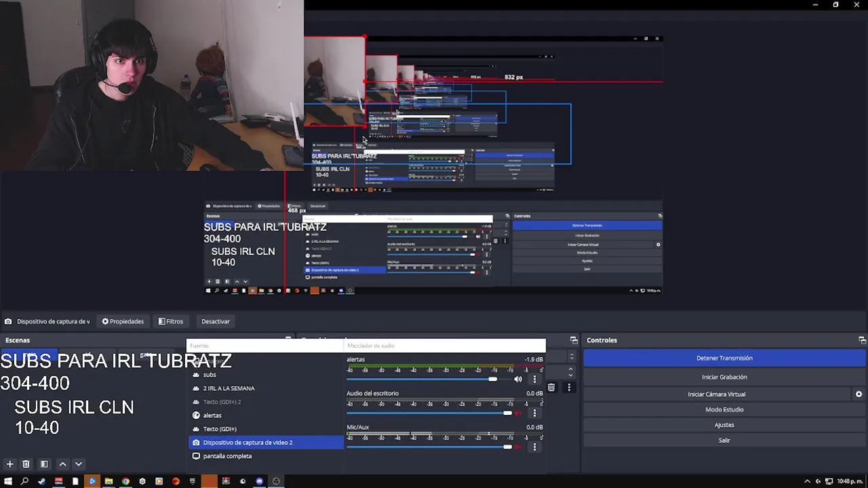Open the three-dot menu next to the trash icon
The height and width of the screenshot is (488, 868).
click(569, 387)
